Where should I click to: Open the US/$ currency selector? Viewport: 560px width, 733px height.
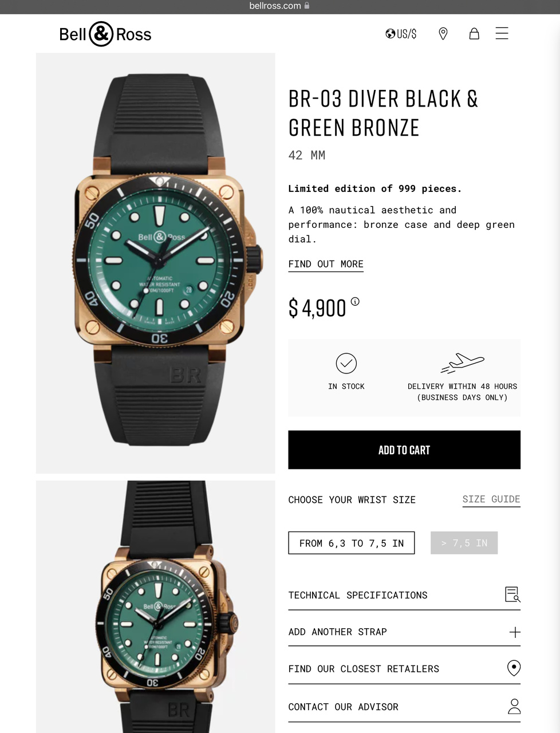coord(401,34)
